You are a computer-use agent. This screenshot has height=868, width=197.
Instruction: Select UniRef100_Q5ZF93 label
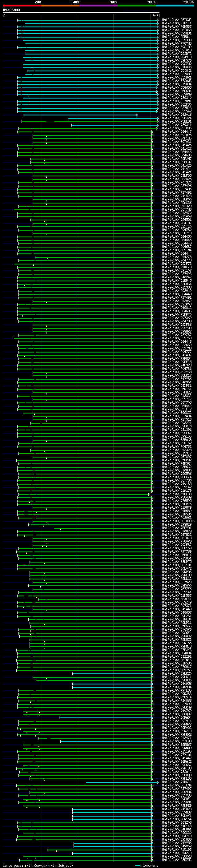coord(177,741)
